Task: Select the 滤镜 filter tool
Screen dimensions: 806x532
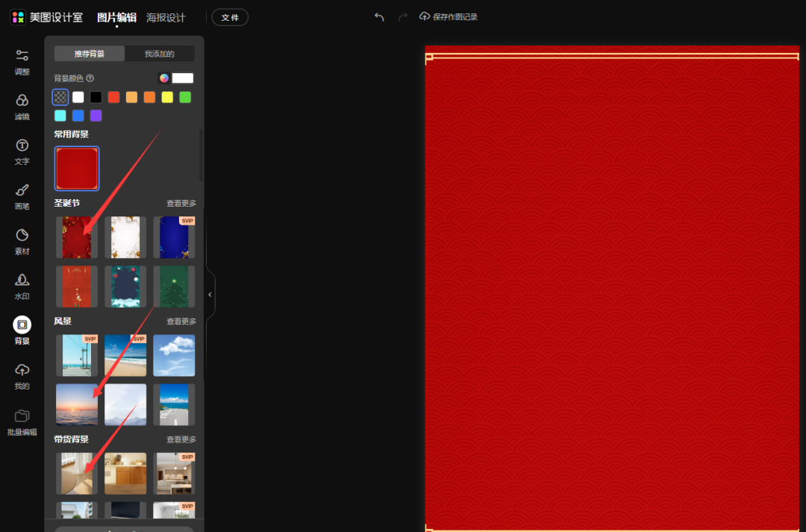Action: click(22, 107)
